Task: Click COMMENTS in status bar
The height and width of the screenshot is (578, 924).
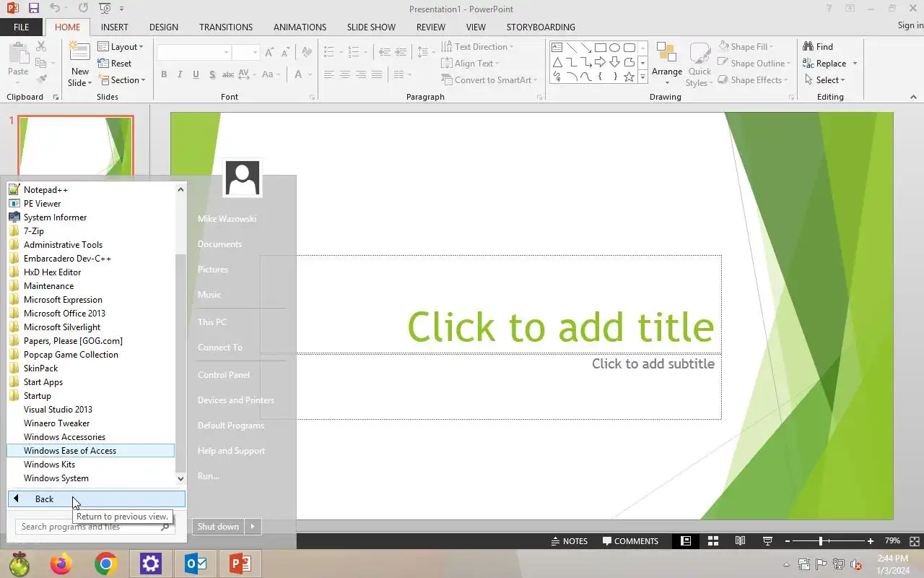Action: (x=631, y=541)
